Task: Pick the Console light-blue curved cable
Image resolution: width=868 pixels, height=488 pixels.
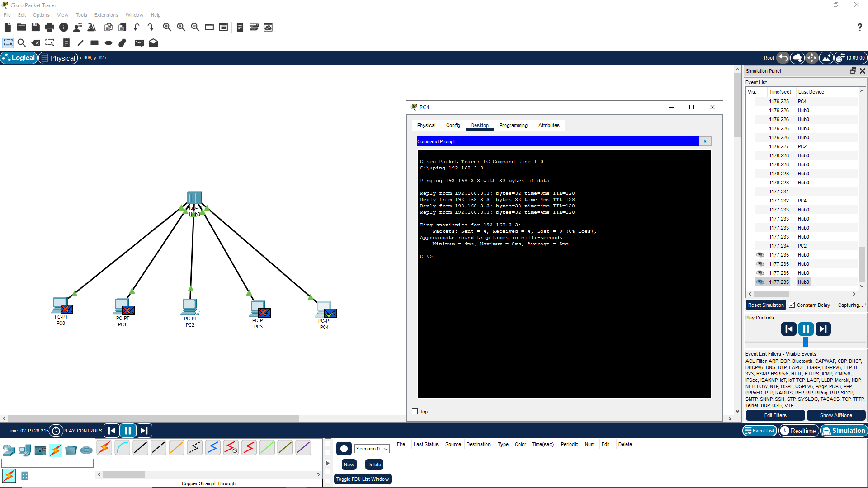Action: [x=123, y=448]
